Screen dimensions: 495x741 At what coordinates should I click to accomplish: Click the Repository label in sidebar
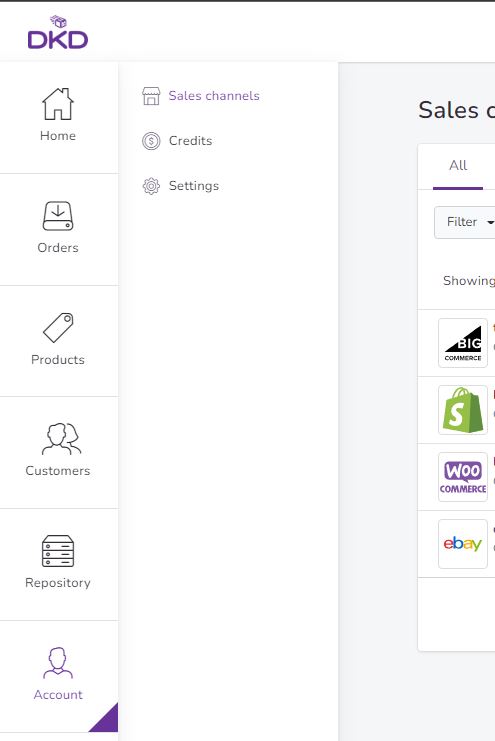tap(58, 583)
